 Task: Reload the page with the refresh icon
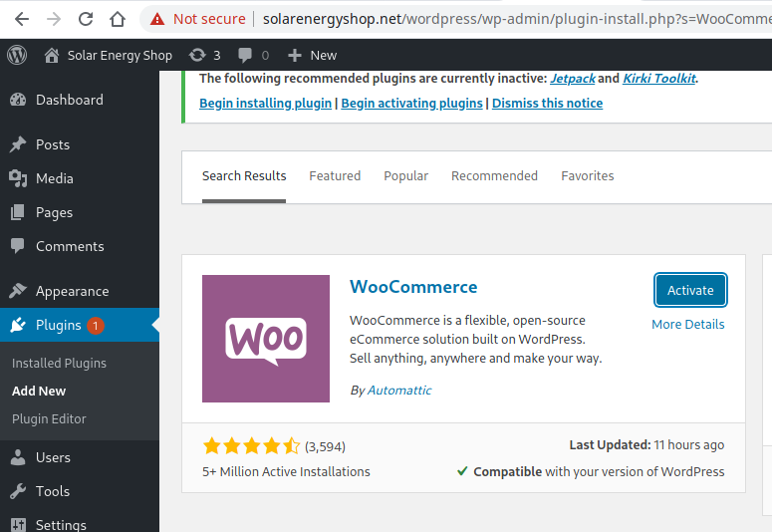coord(86,19)
